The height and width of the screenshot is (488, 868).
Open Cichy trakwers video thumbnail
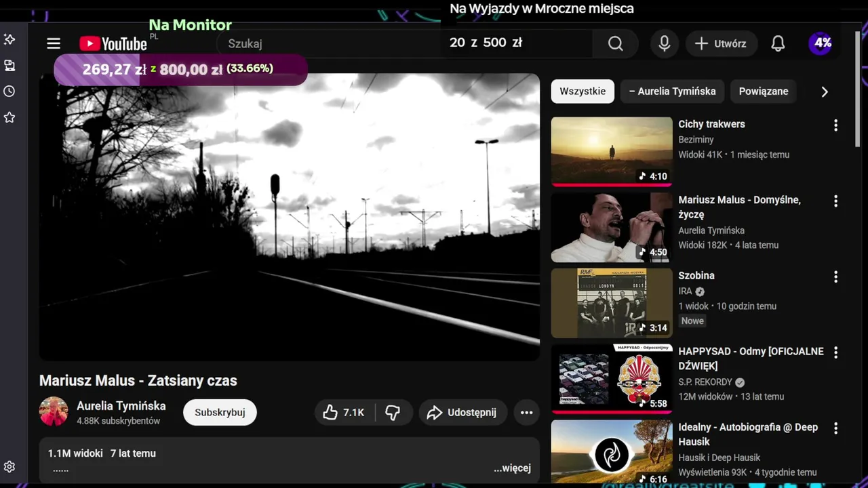pyautogui.click(x=612, y=151)
